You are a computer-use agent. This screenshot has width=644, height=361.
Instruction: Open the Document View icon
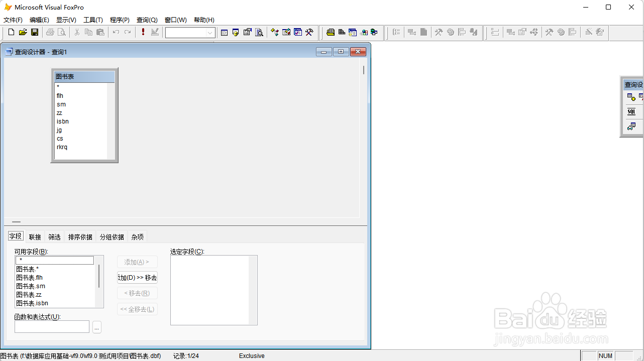[x=259, y=32]
